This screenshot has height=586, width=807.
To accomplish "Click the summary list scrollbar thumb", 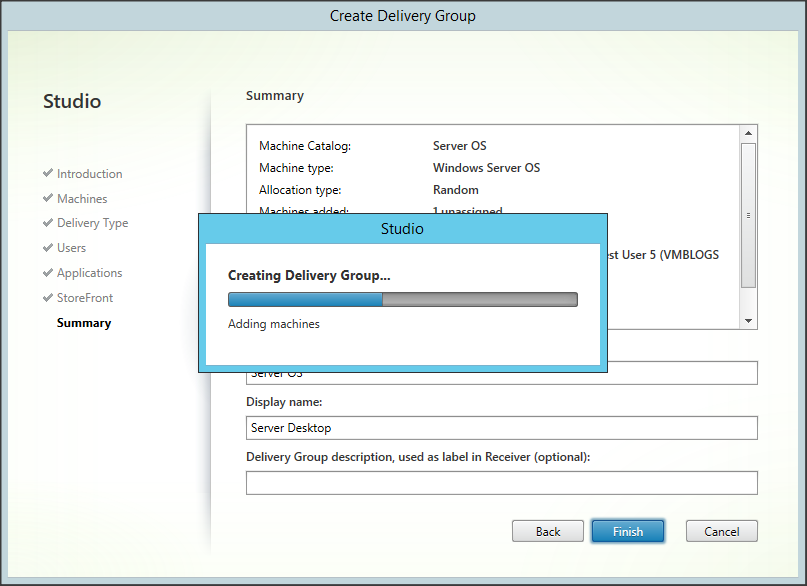I will (748, 214).
